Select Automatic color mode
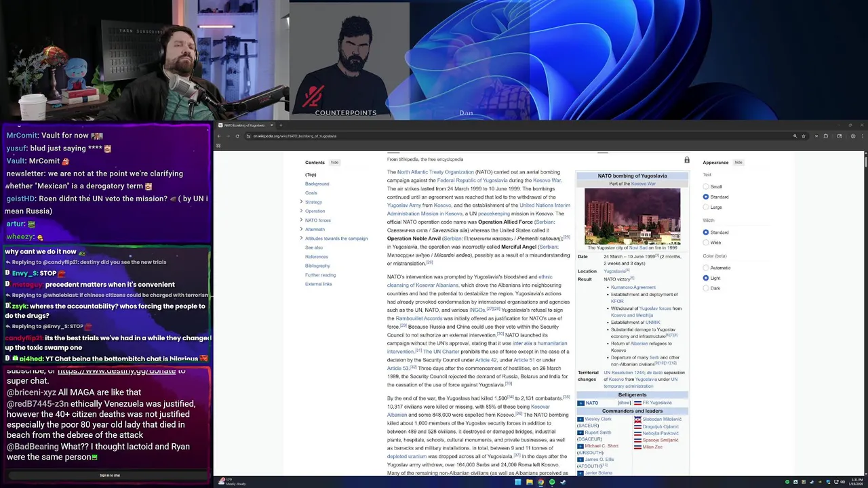Viewport: 868px width, 488px height. coord(706,268)
